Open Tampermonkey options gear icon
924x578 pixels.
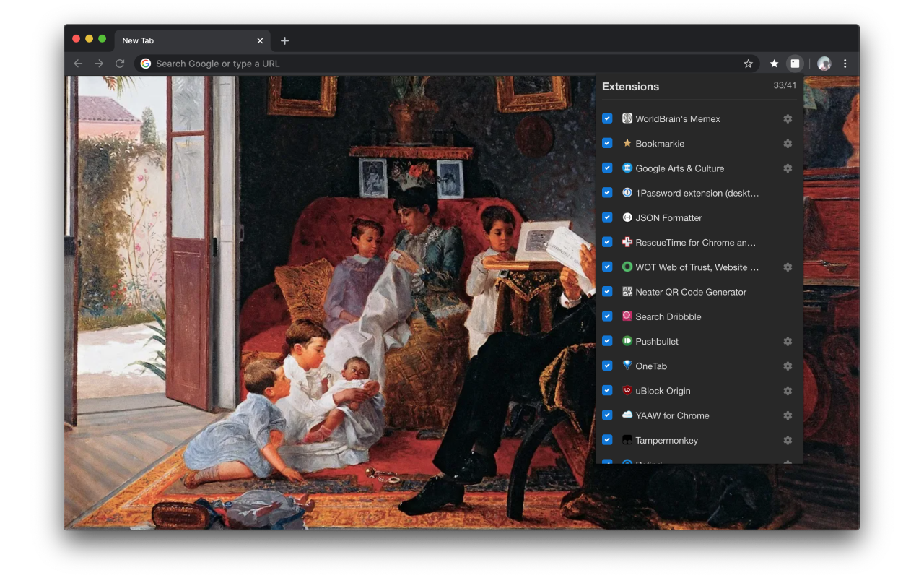(788, 440)
